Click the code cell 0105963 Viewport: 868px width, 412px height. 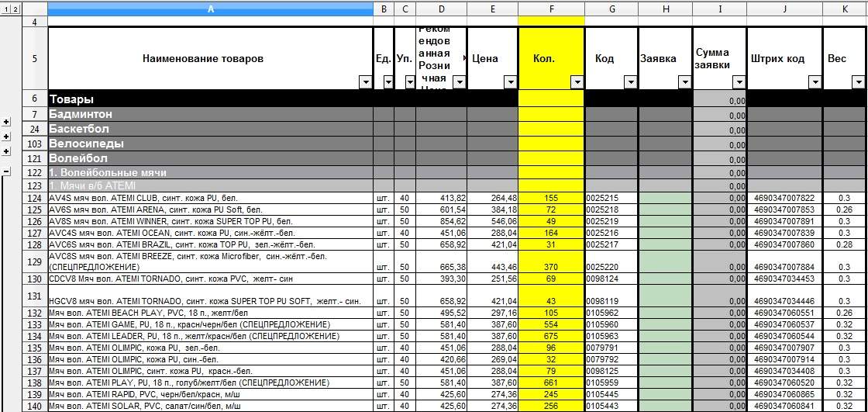click(611, 336)
